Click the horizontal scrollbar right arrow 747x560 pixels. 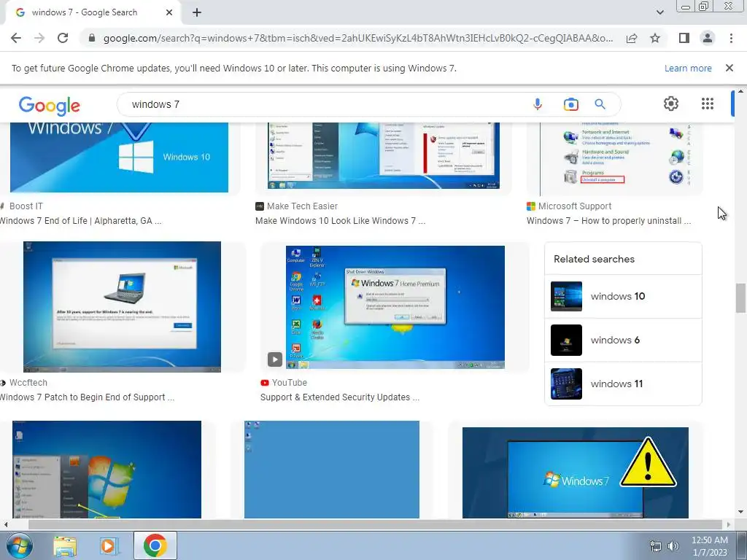(x=729, y=524)
